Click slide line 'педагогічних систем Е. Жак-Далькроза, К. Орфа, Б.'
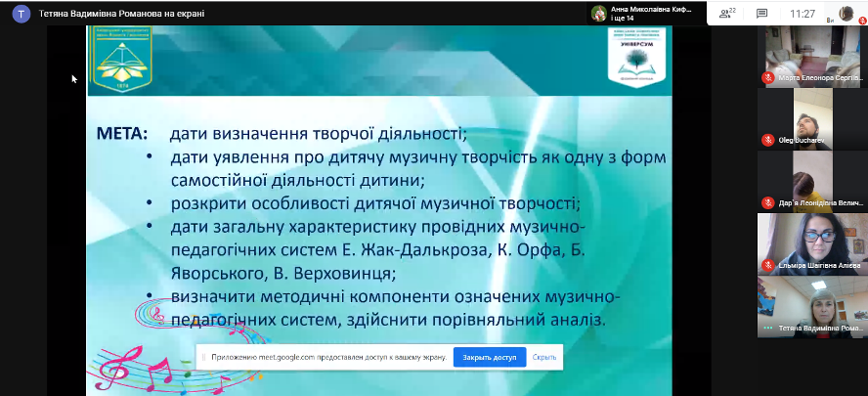 pos(378,251)
